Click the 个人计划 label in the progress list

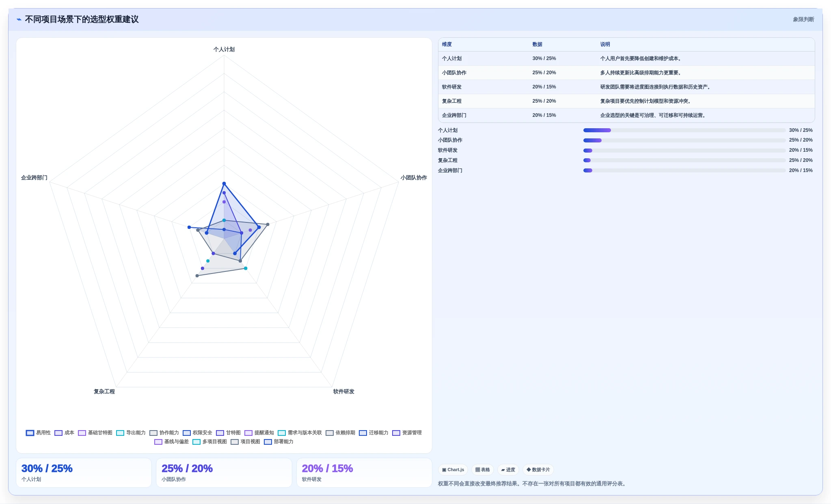tap(448, 130)
